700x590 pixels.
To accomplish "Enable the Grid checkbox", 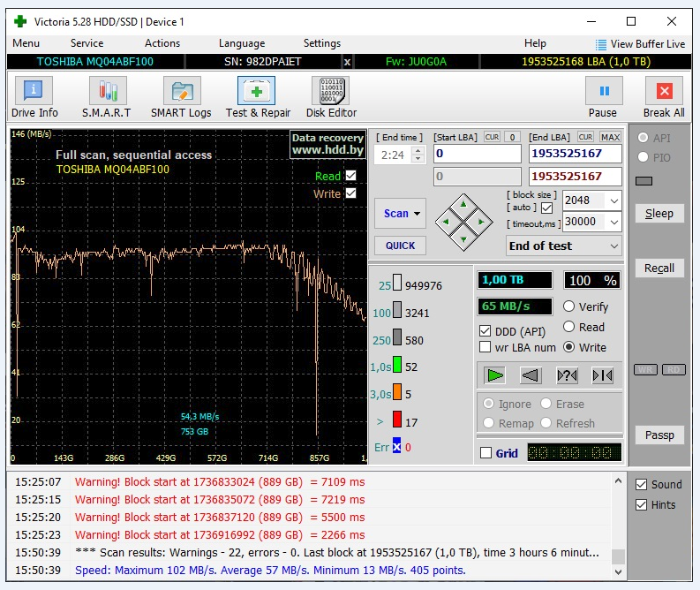I will [x=485, y=452].
